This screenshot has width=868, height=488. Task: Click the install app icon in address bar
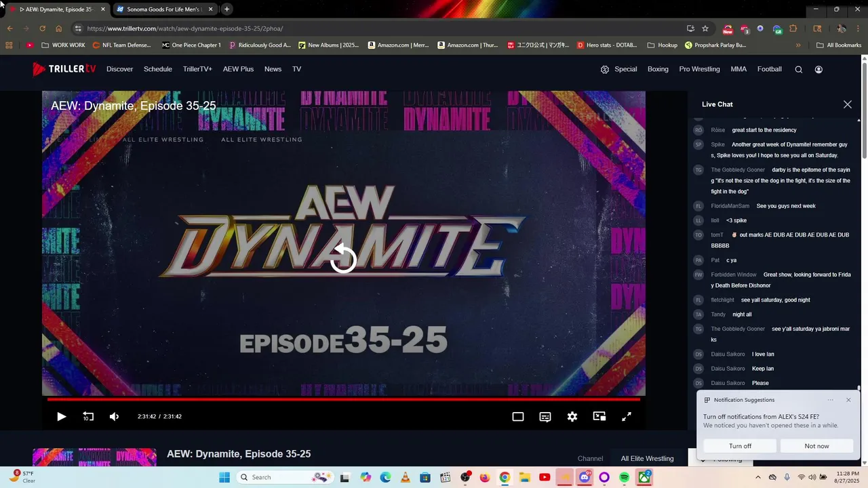(690, 28)
